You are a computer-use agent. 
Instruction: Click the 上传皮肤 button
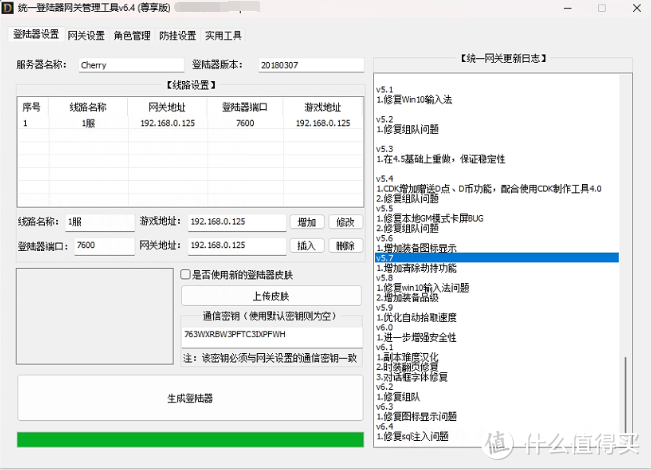click(x=272, y=296)
